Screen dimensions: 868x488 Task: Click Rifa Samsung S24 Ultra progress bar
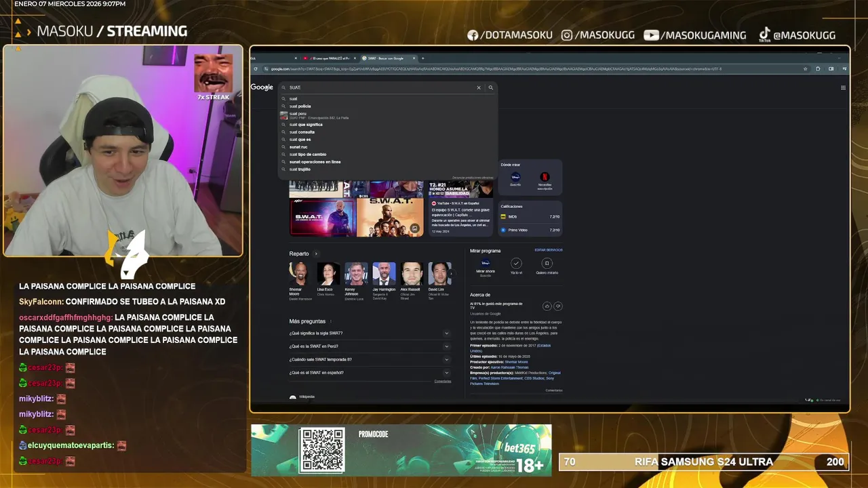pos(704,462)
